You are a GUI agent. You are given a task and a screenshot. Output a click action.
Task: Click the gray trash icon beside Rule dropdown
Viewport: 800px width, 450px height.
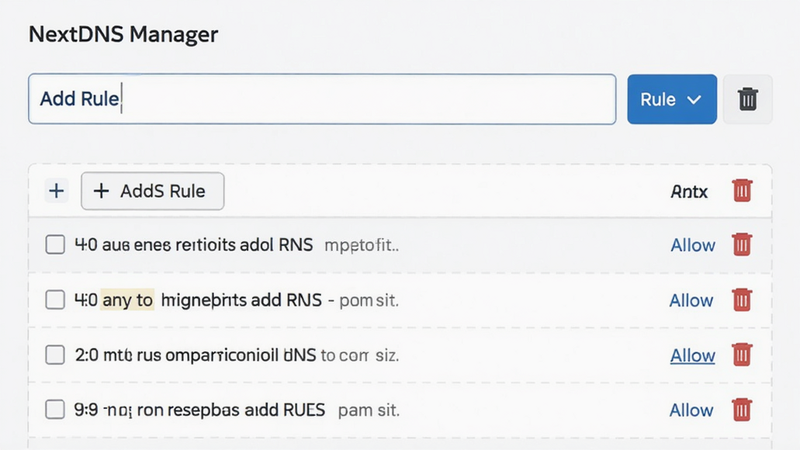[x=747, y=99]
